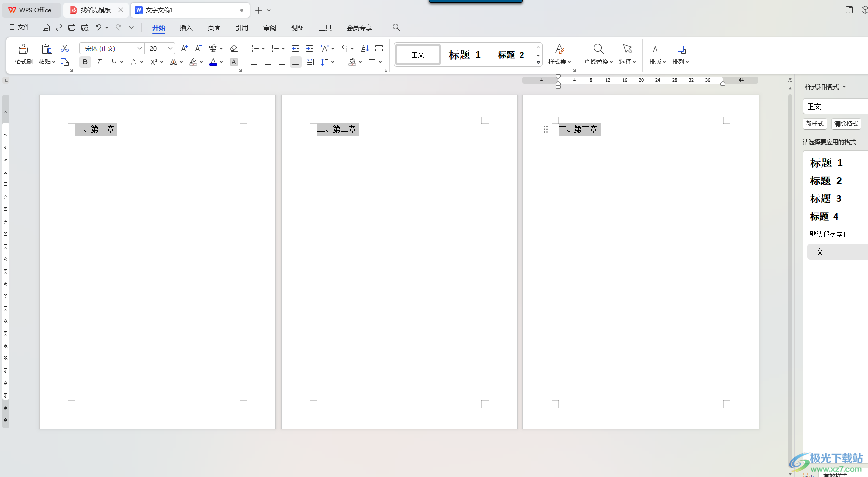Open the 样式和格式 panel dropdown
This screenshot has width=868, height=477.
point(844,87)
